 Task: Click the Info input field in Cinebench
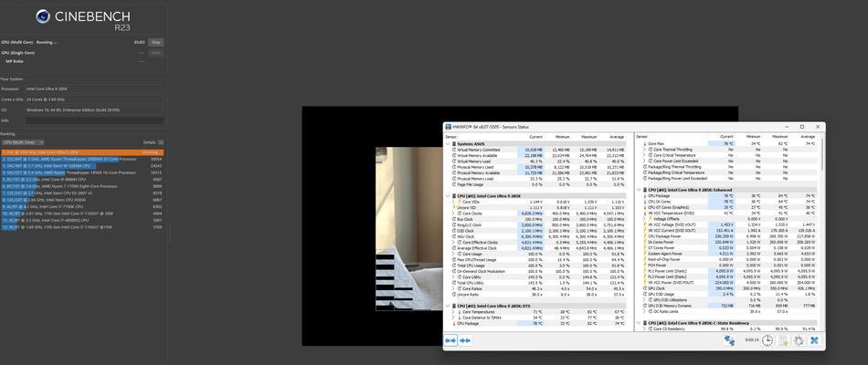pyautogui.click(x=94, y=120)
